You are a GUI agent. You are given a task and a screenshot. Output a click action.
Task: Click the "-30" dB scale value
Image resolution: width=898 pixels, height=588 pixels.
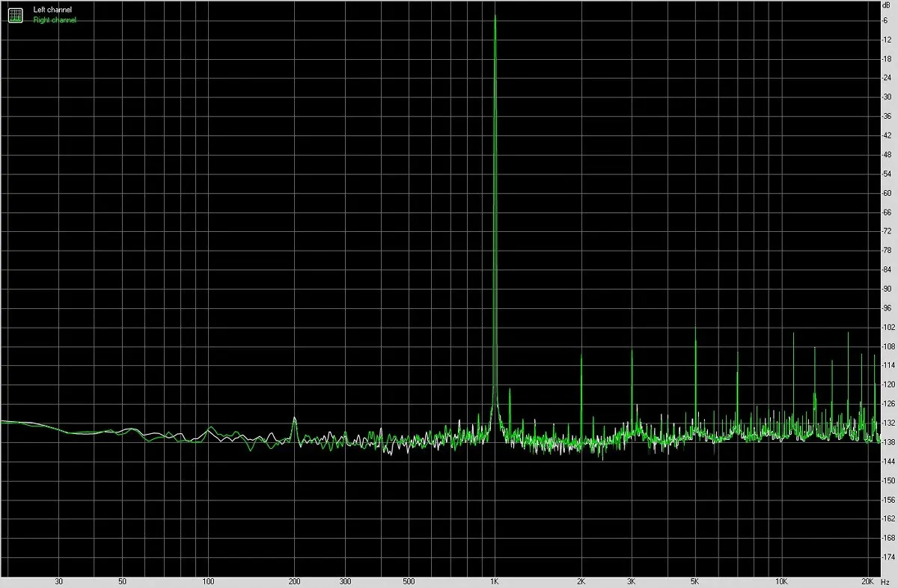pyautogui.click(x=888, y=97)
